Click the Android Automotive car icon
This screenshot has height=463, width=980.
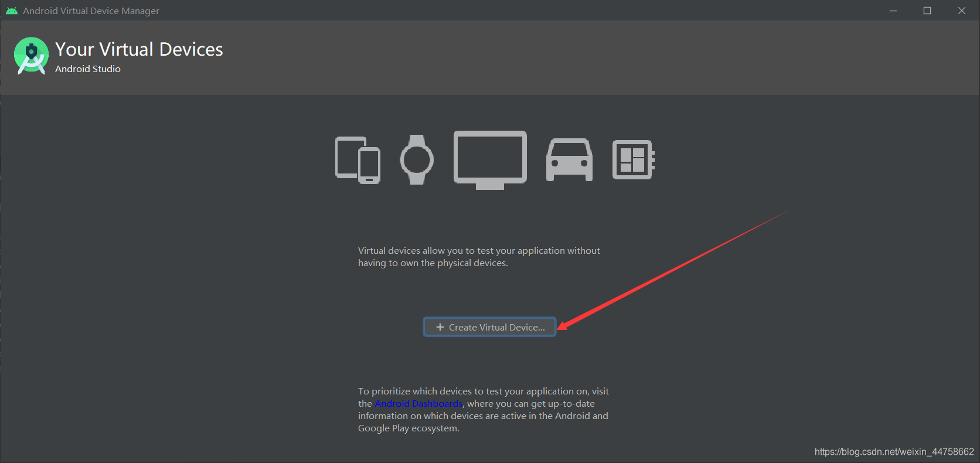569,160
